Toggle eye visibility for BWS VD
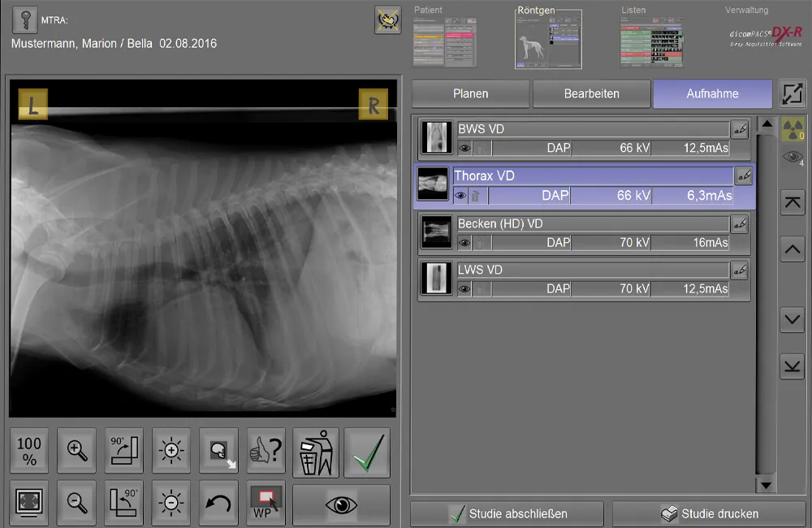Image resolution: width=812 pixels, height=528 pixels. [464, 149]
